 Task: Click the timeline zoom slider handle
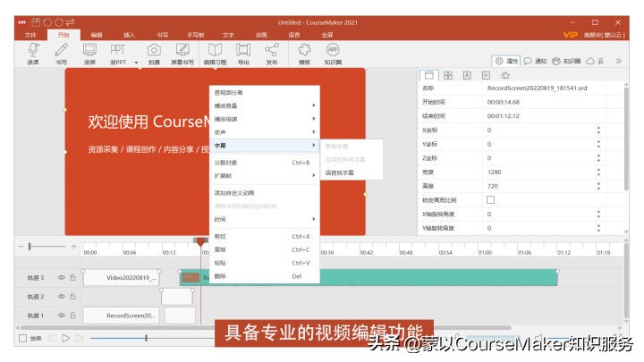[30, 247]
